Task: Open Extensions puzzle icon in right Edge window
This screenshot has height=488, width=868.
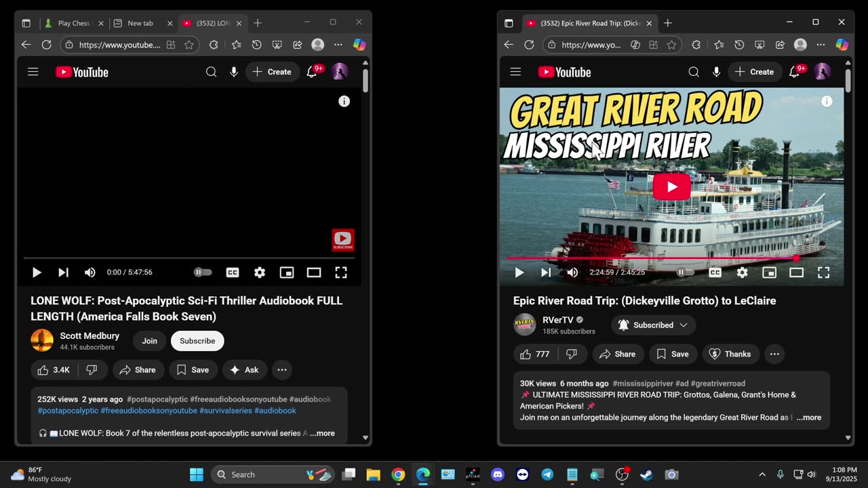Action: point(696,45)
